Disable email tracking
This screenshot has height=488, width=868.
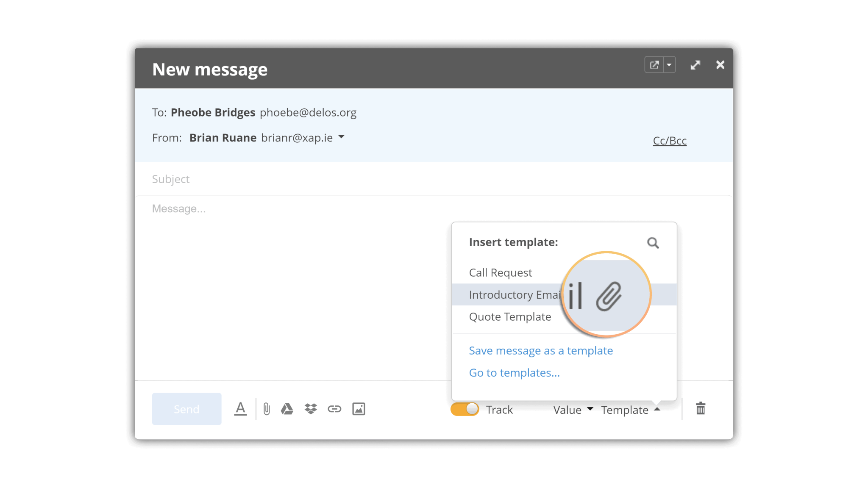[465, 409]
